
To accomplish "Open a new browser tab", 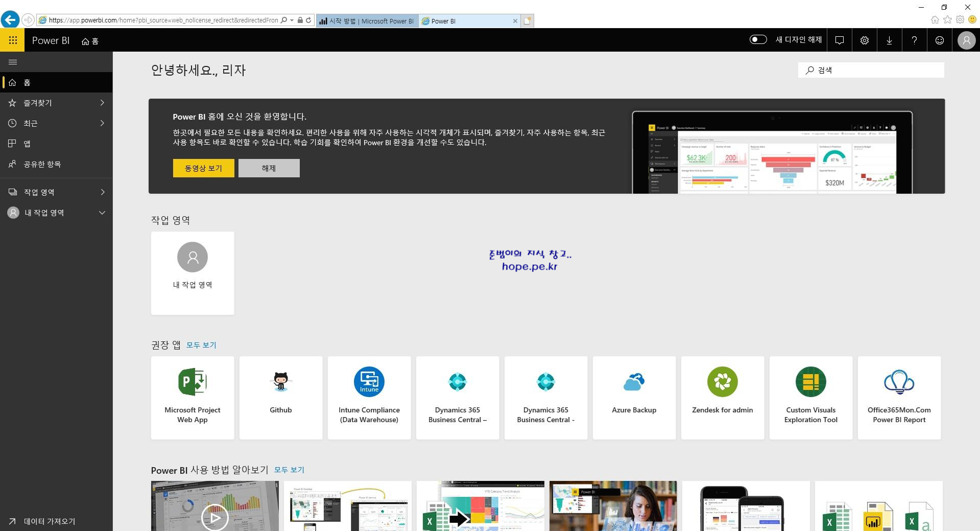I will pyautogui.click(x=528, y=21).
